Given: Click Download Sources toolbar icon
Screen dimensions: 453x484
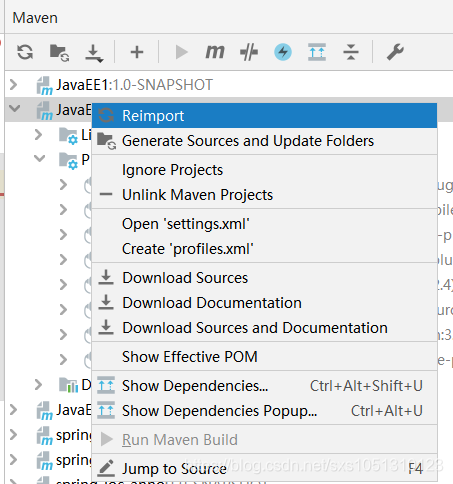Looking at the screenshot, I should [x=94, y=53].
